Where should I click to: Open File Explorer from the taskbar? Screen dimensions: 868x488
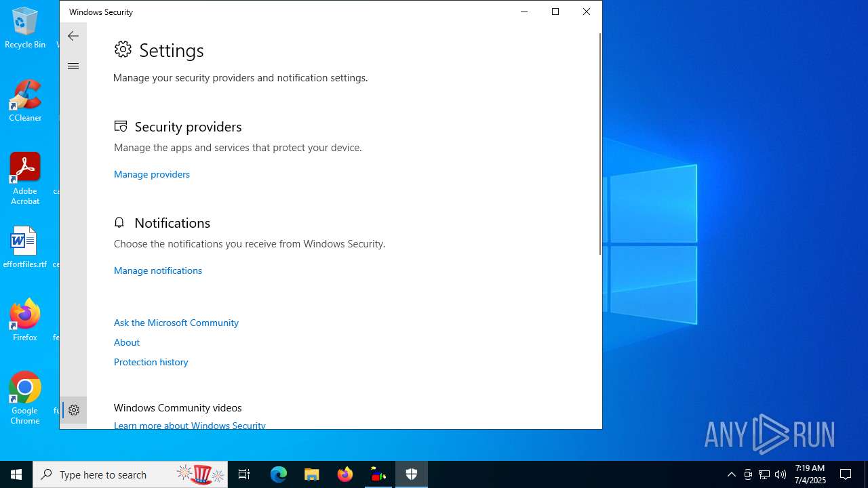coord(312,474)
